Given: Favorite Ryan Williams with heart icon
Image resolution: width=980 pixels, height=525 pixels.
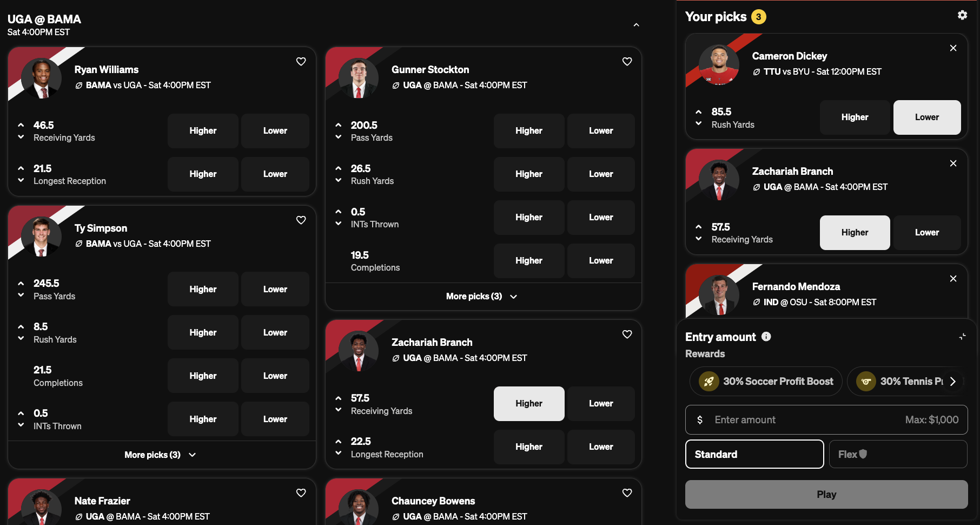Looking at the screenshot, I should (x=301, y=62).
